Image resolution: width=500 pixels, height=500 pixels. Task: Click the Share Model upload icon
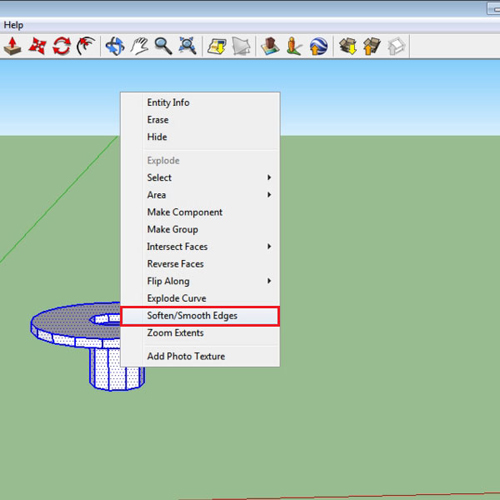pyautogui.click(x=372, y=46)
